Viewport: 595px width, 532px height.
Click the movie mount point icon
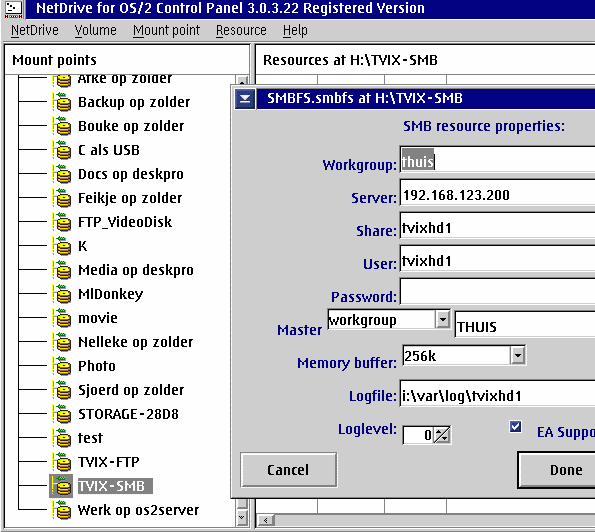point(62,318)
